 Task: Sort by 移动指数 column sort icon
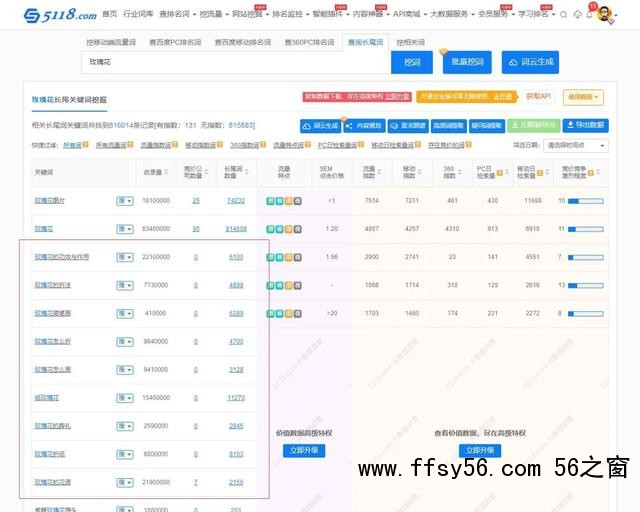coord(420,172)
